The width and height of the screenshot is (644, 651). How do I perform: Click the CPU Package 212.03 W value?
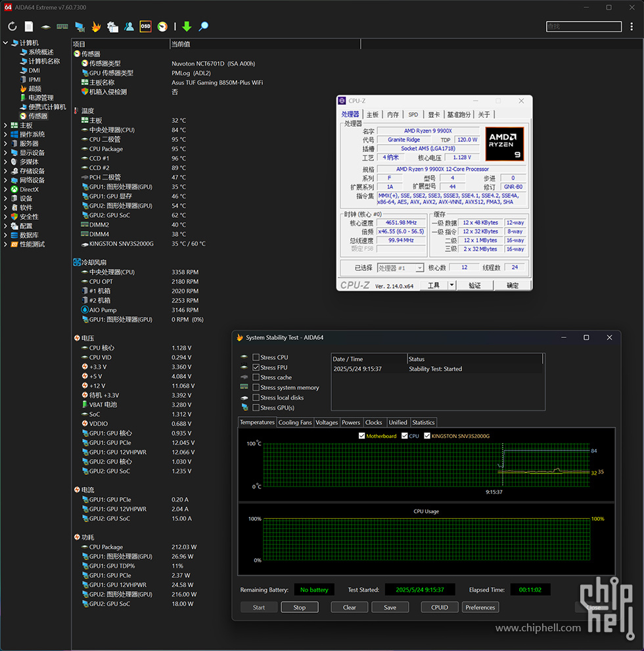pyautogui.click(x=184, y=547)
